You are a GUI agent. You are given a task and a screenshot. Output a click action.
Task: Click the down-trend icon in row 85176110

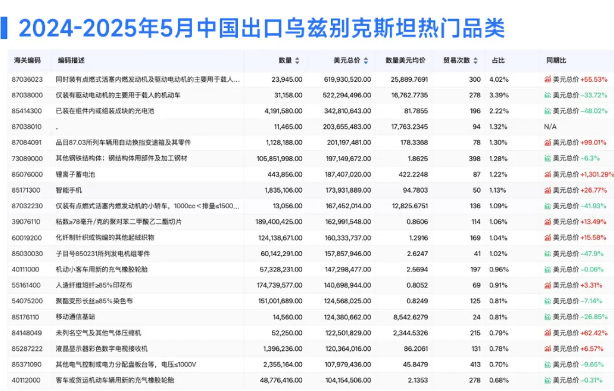tap(547, 317)
